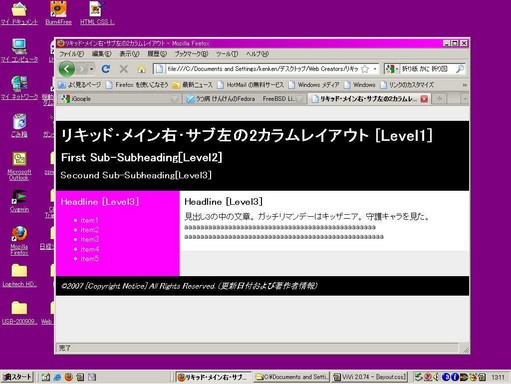Image resolution: width=511 pixels, height=384 pixels.
Task: Click item3 in the sidebar list
Action: coord(90,240)
